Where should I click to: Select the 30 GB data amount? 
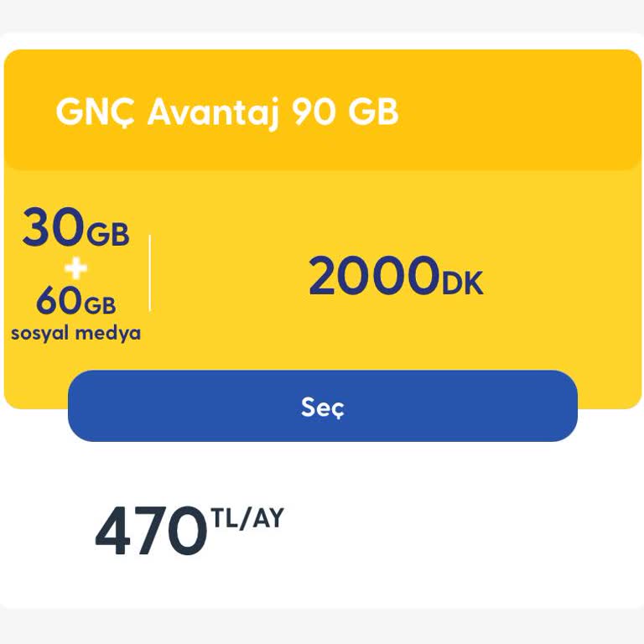(75, 229)
